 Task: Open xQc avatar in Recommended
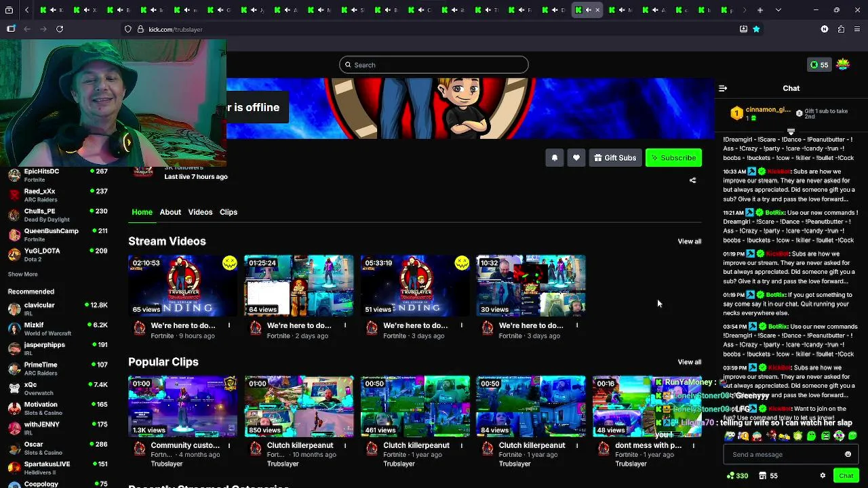pos(14,388)
